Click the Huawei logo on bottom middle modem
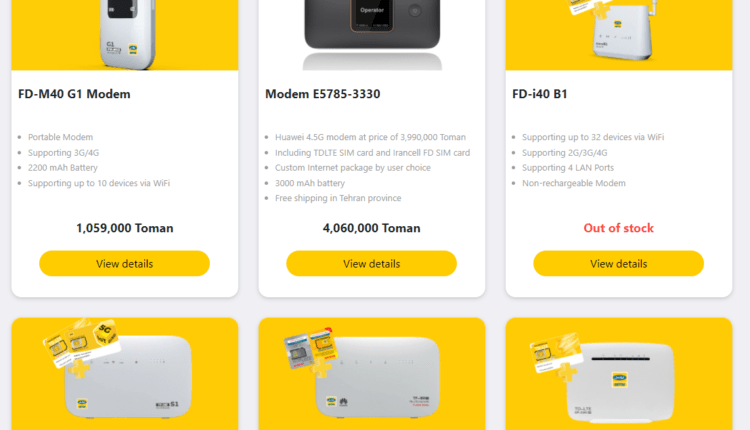This screenshot has height=430, width=750. coord(343,402)
